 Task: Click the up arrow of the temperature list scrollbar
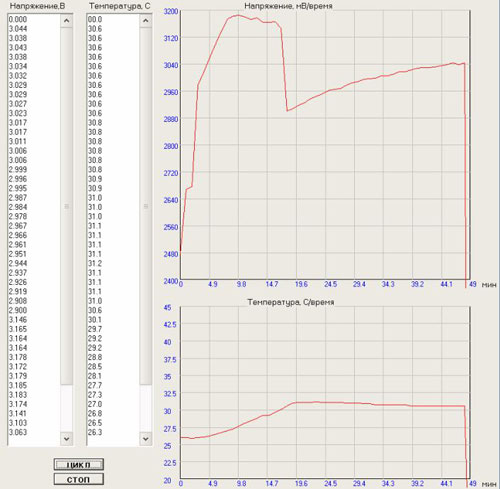coord(146,21)
